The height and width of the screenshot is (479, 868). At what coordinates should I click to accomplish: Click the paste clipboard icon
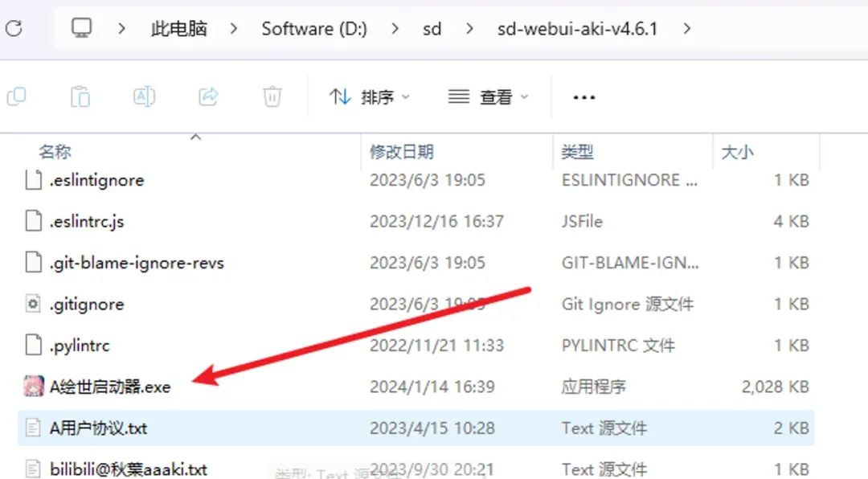point(80,97)
